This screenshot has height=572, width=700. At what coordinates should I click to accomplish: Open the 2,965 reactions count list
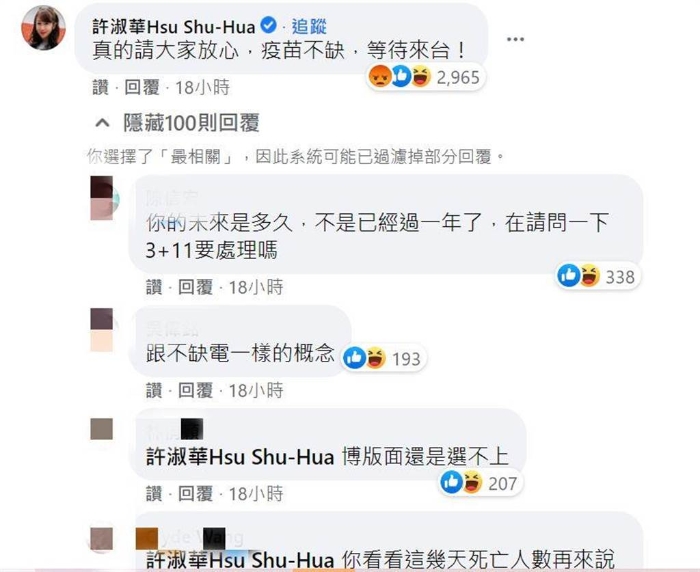click(458, 78)
